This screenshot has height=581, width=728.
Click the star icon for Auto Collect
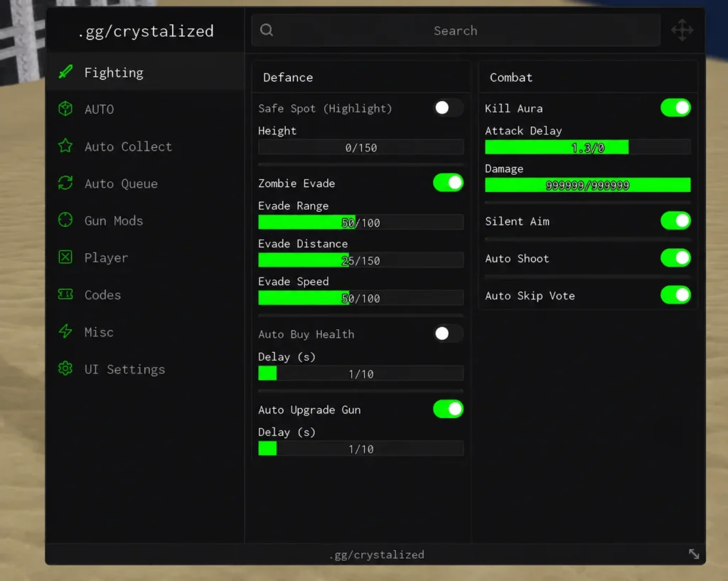click(65, 146)
